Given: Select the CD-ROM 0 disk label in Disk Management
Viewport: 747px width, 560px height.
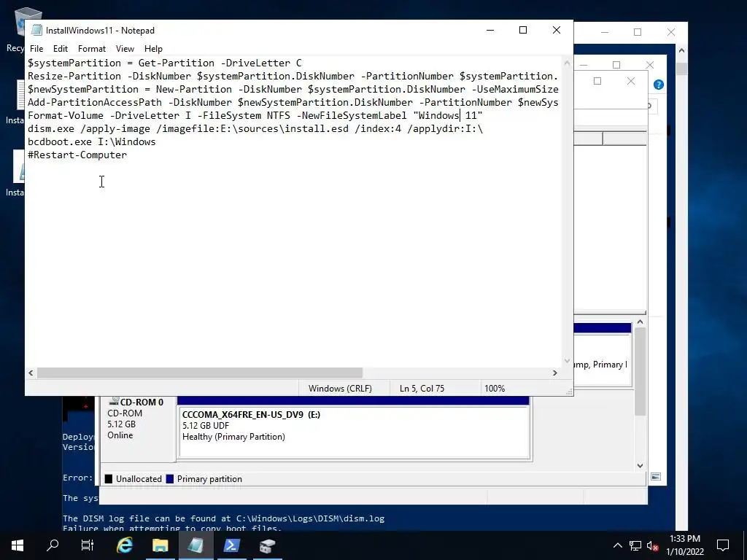Looking at the screenshot, I should pos(141,402).
